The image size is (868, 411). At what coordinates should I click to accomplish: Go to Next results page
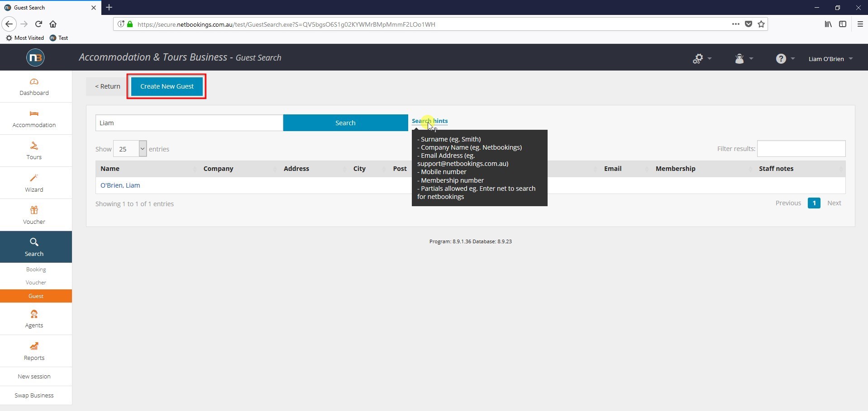point(834,203)
